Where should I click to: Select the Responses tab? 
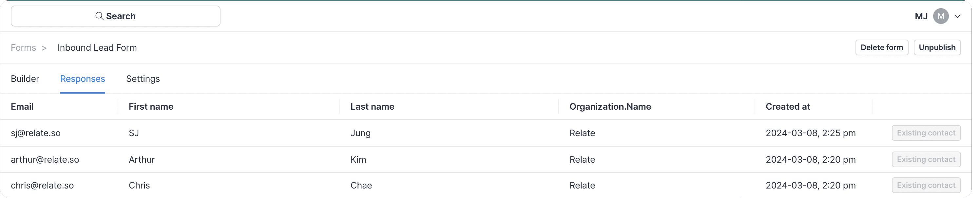(83, 79)
